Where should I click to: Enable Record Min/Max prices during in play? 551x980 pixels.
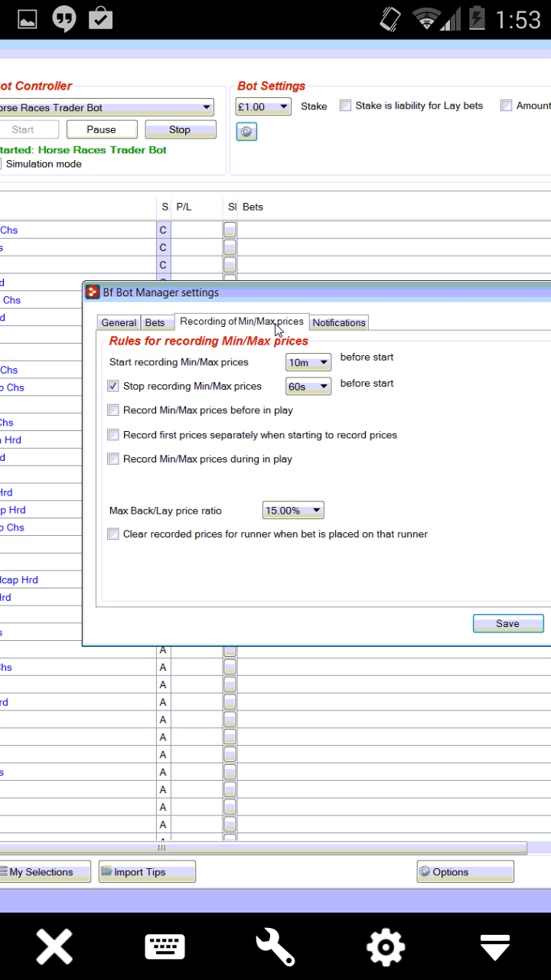113,459
